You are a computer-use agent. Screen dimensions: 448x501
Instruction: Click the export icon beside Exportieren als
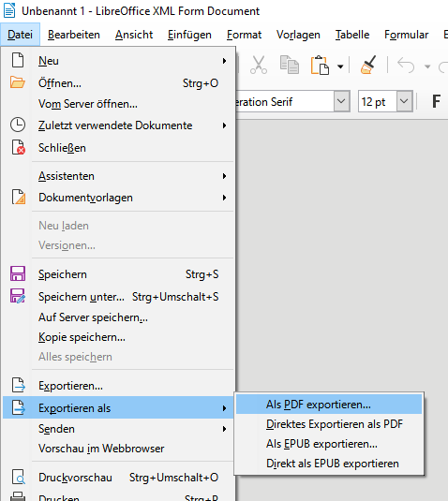(19, 407)
